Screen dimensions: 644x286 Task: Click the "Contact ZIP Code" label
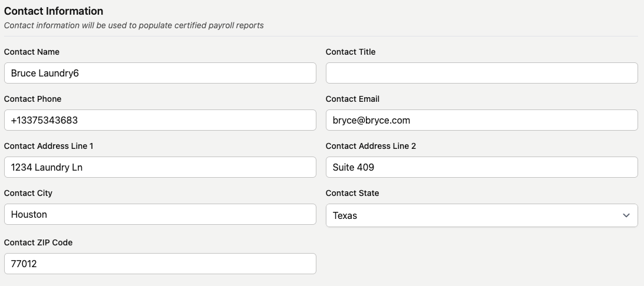(x=38, y=242)
